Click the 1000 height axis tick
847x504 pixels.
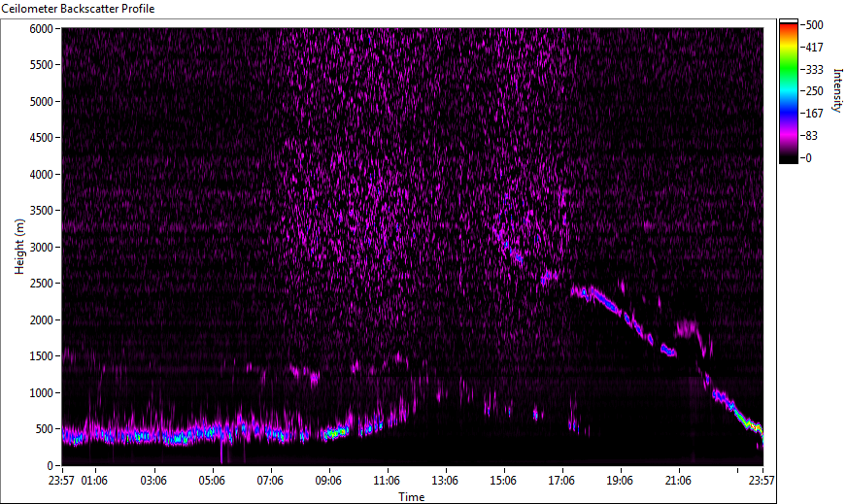coord(42,393)
